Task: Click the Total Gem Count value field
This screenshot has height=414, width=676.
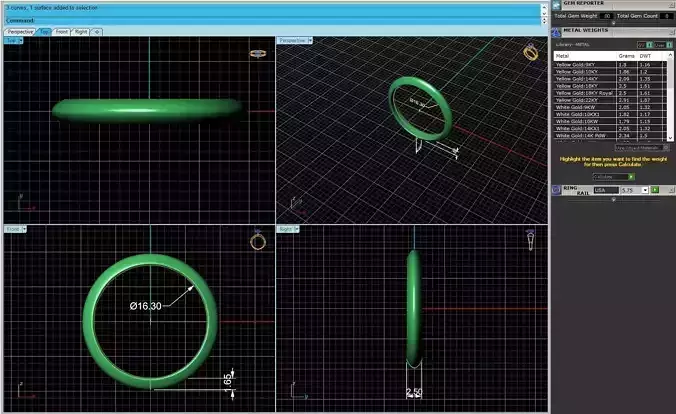Action: (x=667, y=16)
